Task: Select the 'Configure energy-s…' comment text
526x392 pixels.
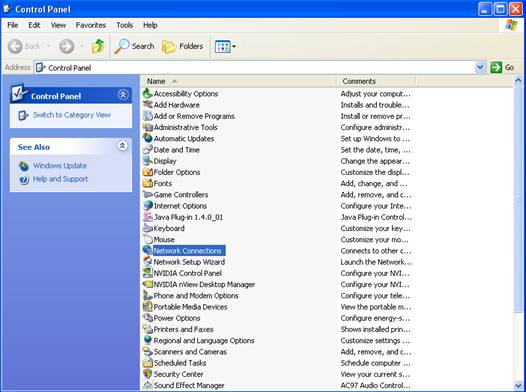Action: point(375,318)
